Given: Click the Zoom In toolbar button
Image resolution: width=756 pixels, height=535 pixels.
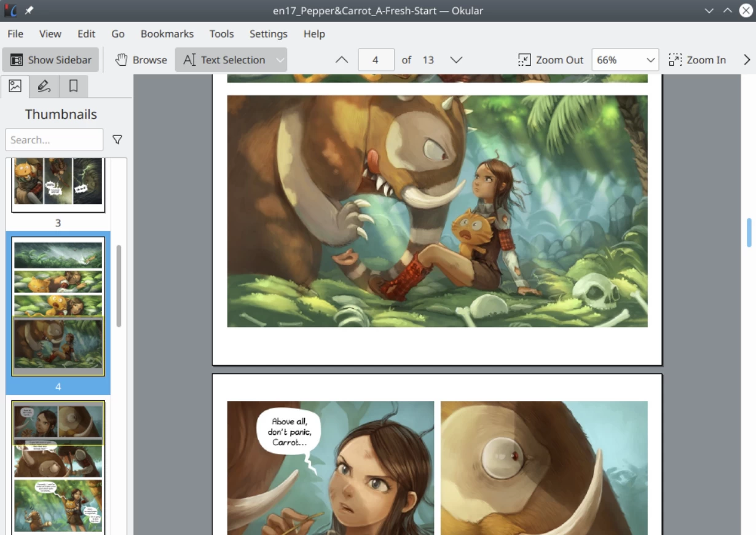Looking at the screenshot, I should tap(698, 60).
